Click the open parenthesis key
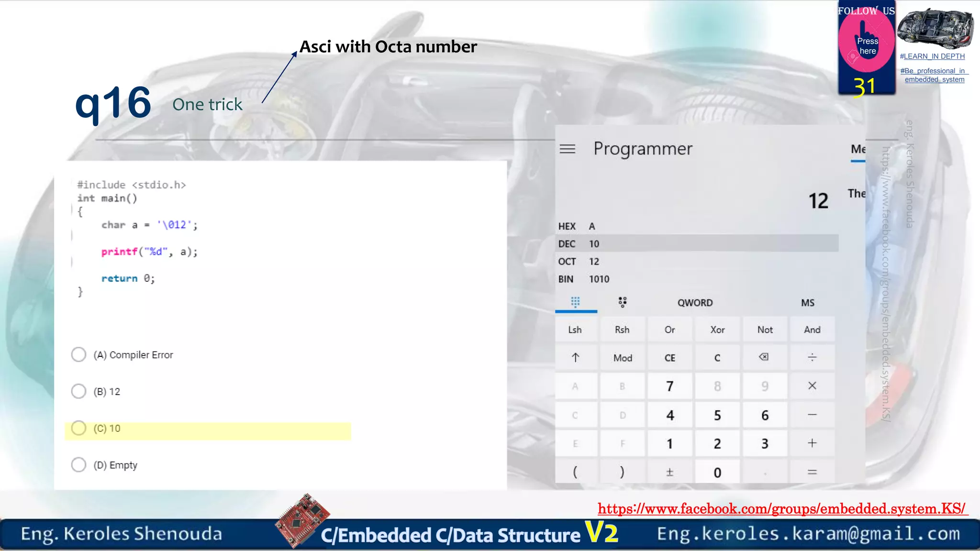Image resolution: width=980 pixels, height=551 pixels. 576,472
